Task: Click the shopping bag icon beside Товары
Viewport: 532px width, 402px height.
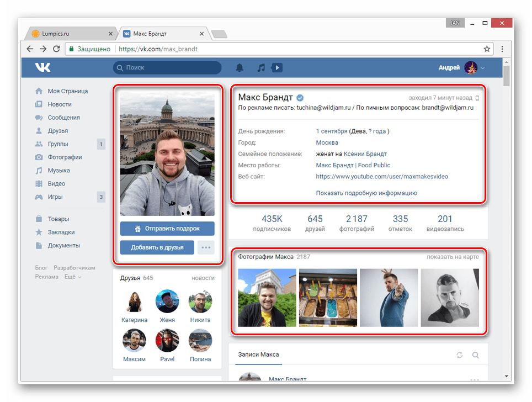Action: point(39,219)
